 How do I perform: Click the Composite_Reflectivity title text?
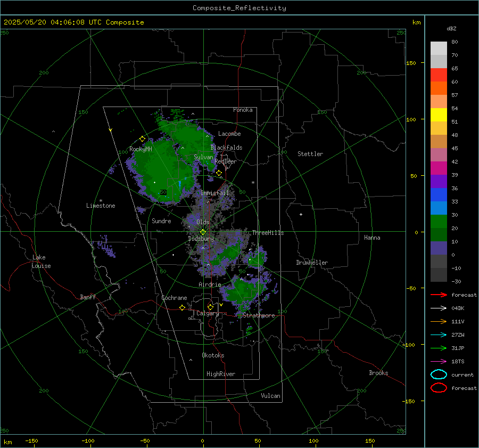240,8
